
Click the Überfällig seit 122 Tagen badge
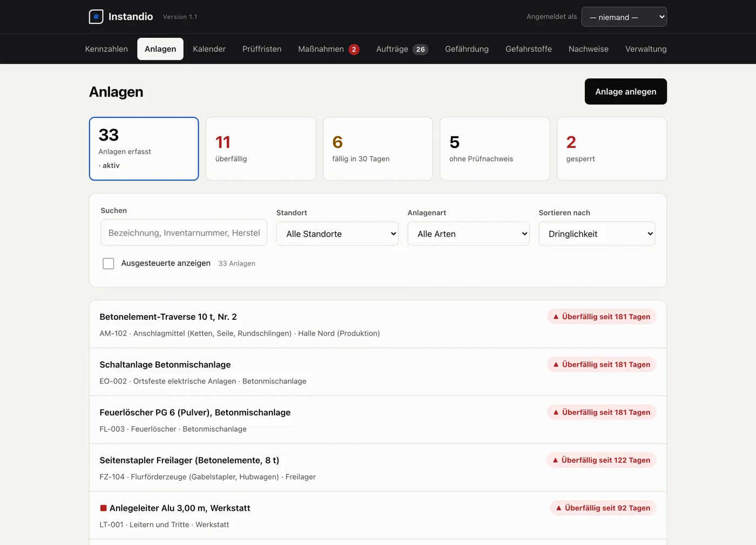click(602, 460)
